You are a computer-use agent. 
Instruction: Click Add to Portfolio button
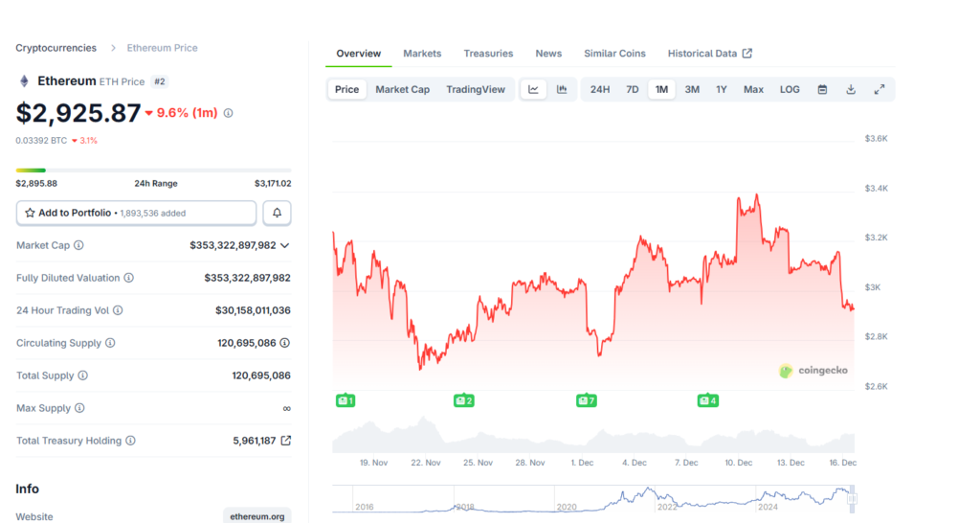coord(136,213)
